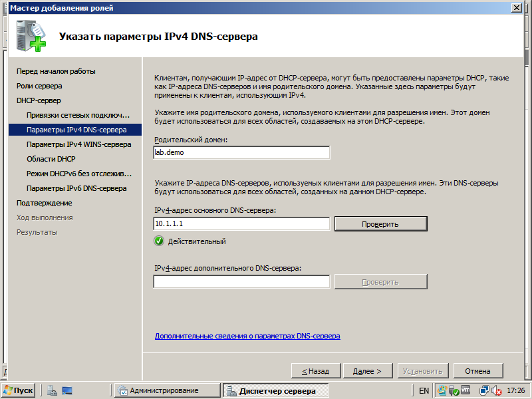
Task: Open Параметры IPv6 DNS-сервера step
Action: tap(76, 188)
